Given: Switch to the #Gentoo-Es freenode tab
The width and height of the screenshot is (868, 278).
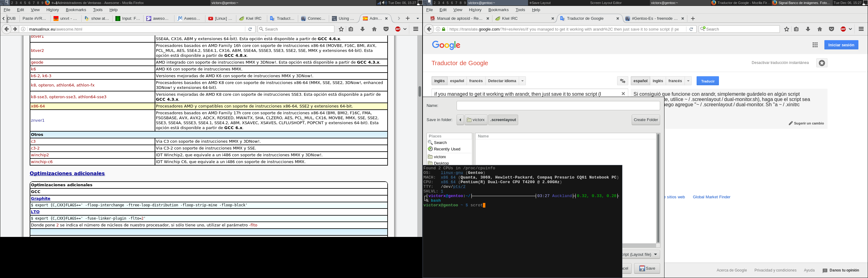Looking at the screenshot, I should point(654,19).
